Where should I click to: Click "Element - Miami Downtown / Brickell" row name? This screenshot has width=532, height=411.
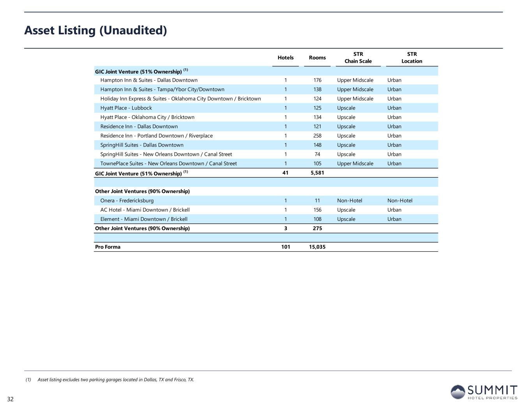coord(144,219)
